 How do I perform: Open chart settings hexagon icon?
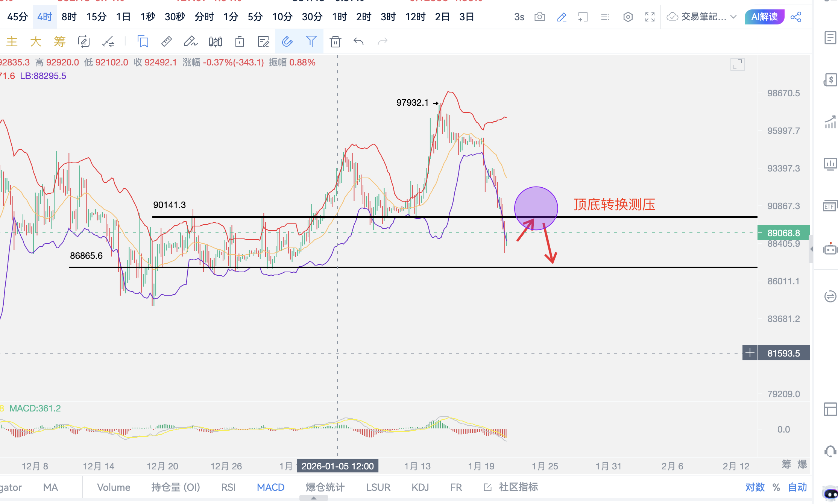tap(628, 17)
